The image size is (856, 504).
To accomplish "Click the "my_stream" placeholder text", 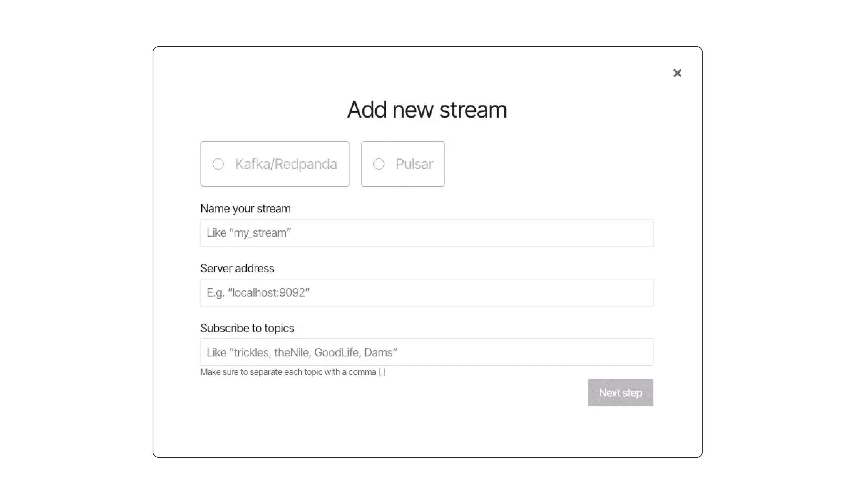I will click(249, 233).
